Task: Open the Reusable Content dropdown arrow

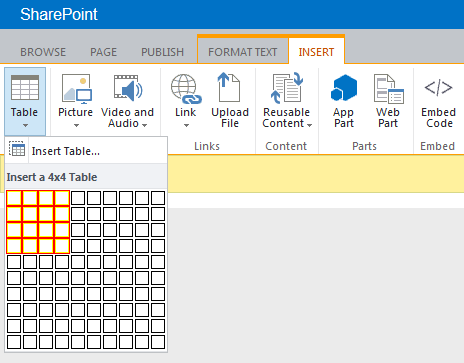Action: [309, 125]
